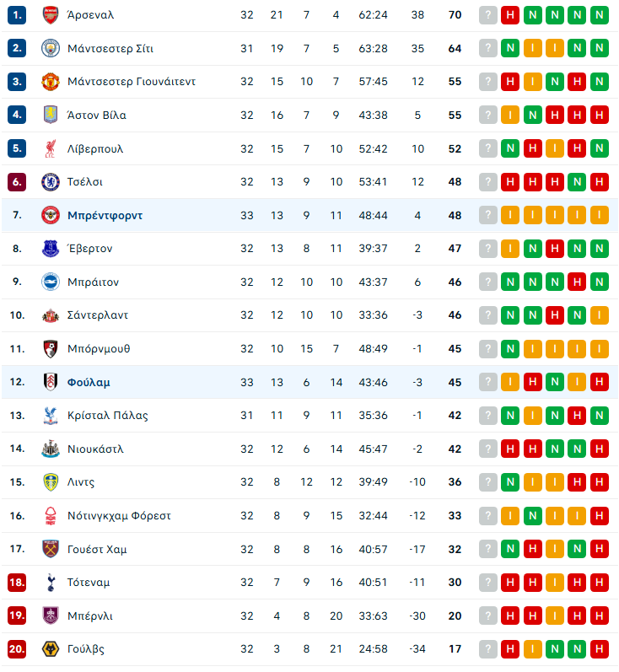Click the rank 1 position badge
The width and height of the screenshot is (619, 672).
coord(18,15)
